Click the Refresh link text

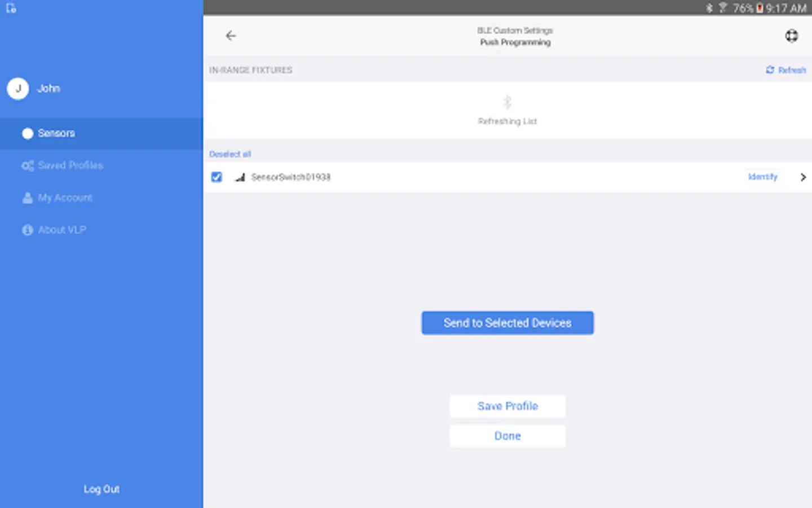(792, 70)
